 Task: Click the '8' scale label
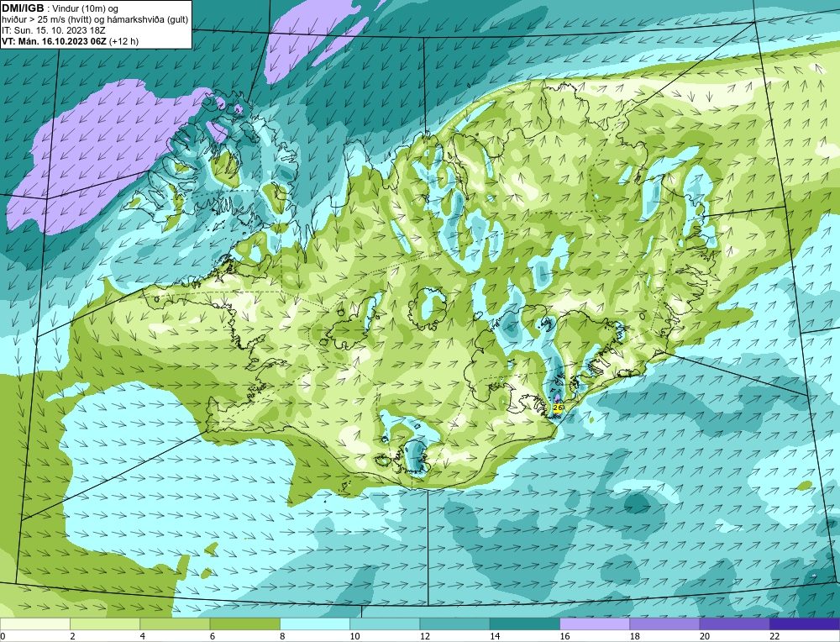tap(282, 636)
